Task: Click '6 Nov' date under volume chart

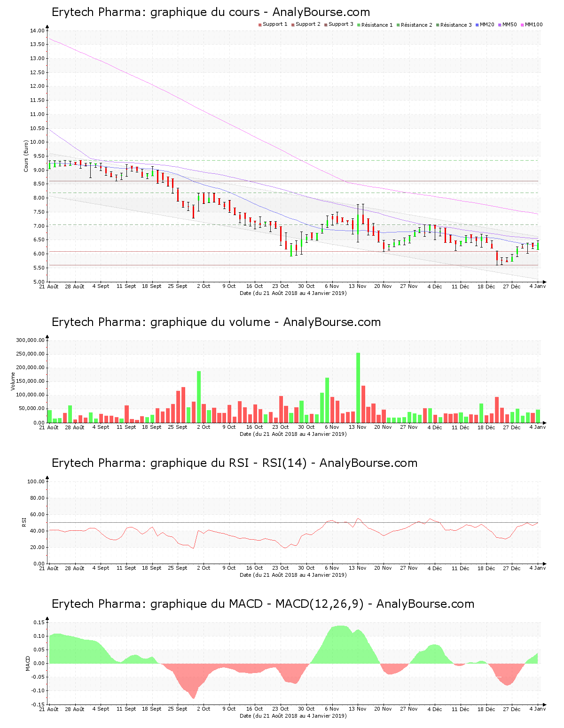Action: (x=332, y=427)
